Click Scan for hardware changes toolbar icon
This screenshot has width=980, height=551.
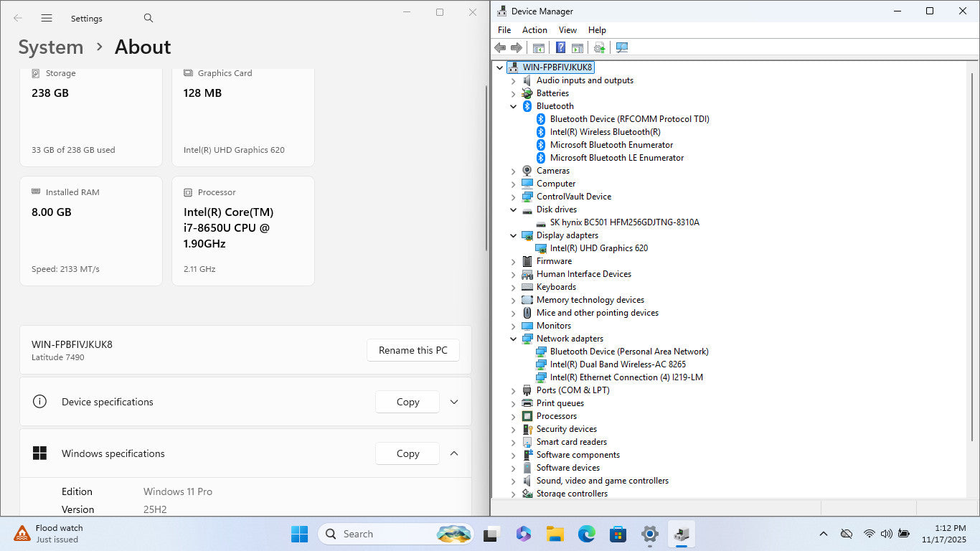pyautogui.click(x=621, y=48)
